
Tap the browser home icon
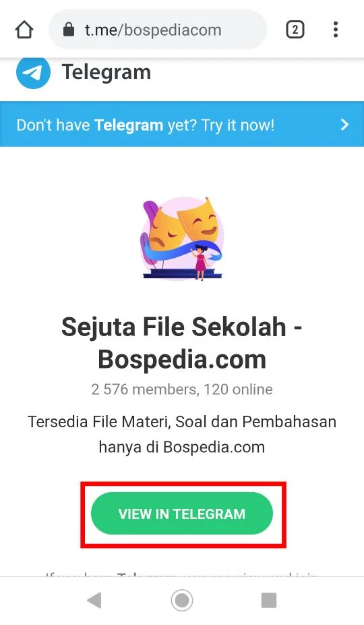pyautogui.click(x=24, y=30)
